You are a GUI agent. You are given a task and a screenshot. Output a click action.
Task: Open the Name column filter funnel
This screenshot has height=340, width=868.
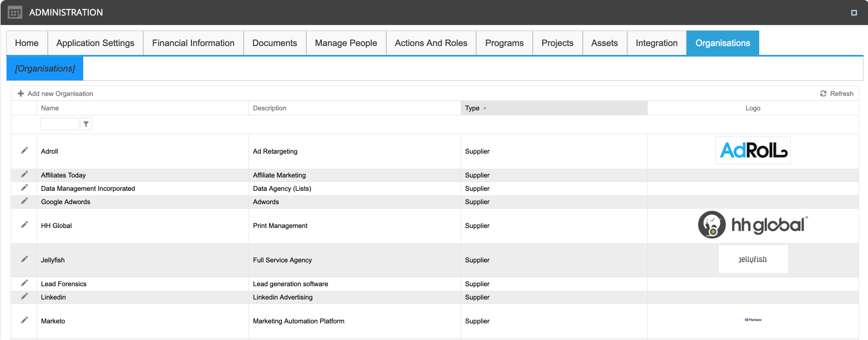coord(86,124)
